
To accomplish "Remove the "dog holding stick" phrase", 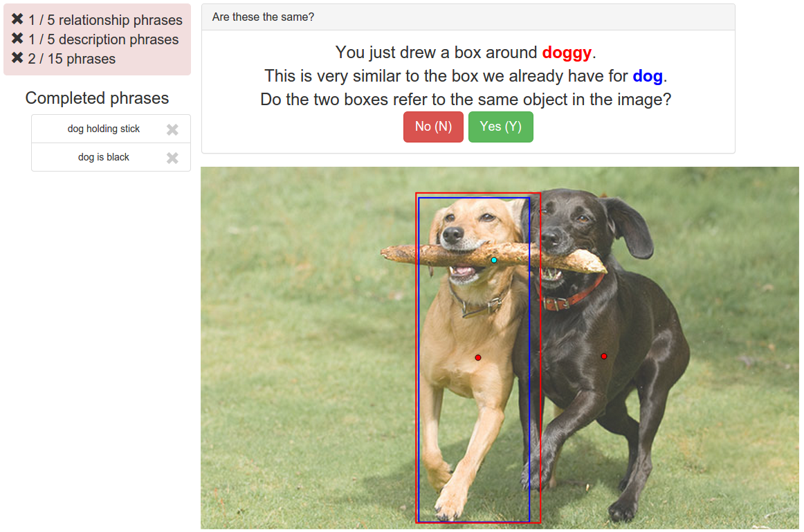I will point(172,129).
